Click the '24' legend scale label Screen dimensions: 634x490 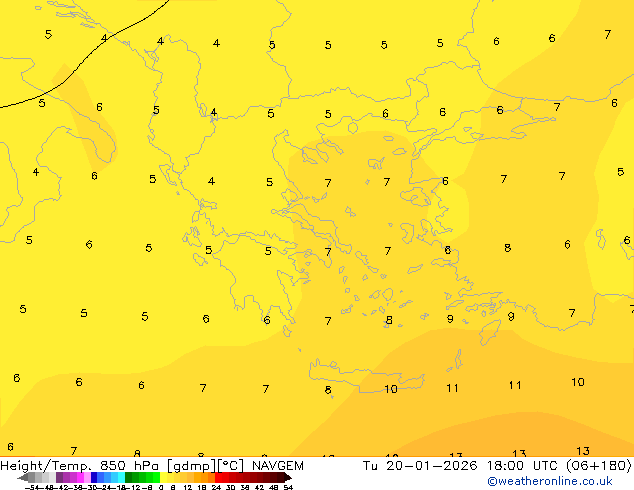click(216, 488)
